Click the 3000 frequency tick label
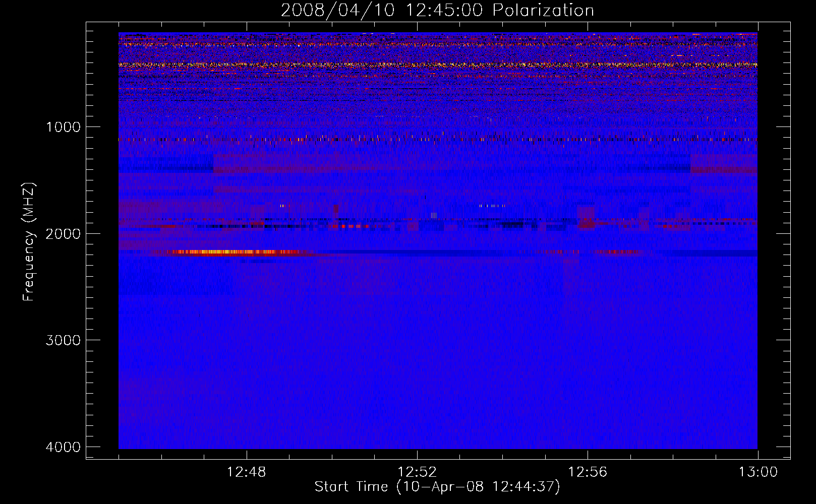This screenshot has height=504, width=816. (64, 340)
